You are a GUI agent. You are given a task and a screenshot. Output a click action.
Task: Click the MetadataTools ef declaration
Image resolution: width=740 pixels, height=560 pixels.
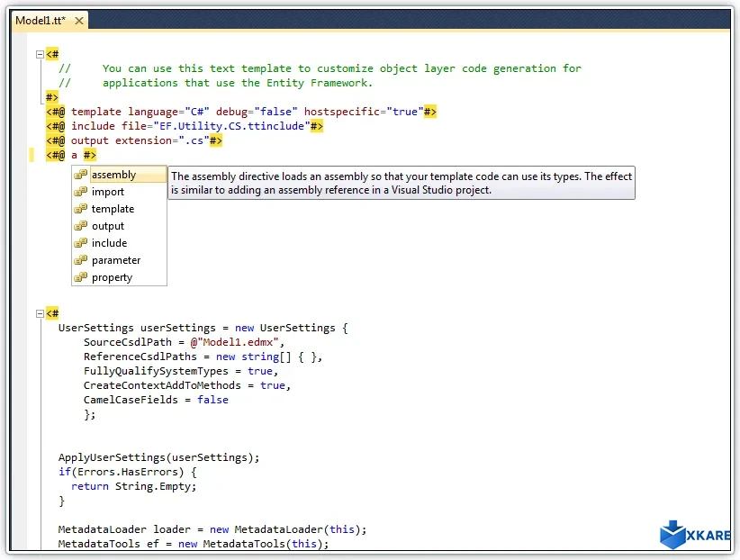(x=194, y=544)
